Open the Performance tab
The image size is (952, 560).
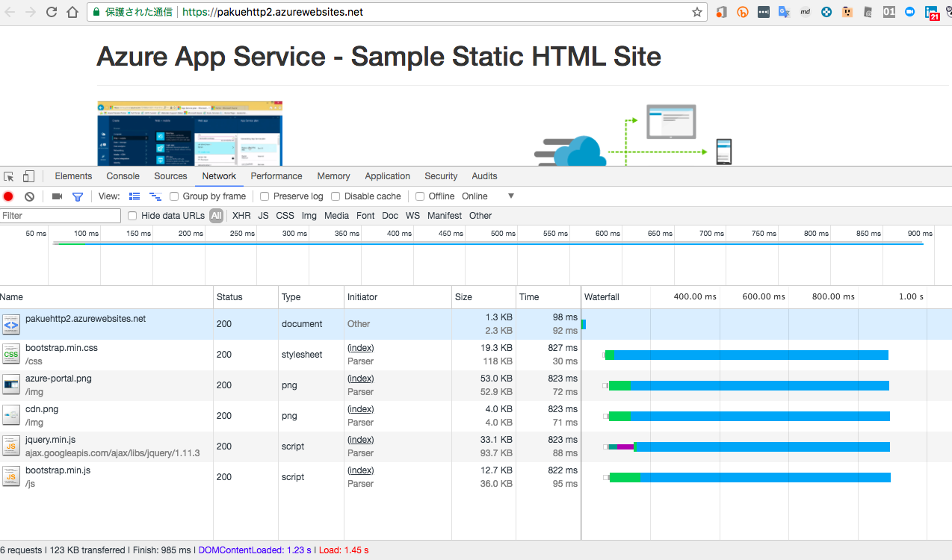point(276,176)
